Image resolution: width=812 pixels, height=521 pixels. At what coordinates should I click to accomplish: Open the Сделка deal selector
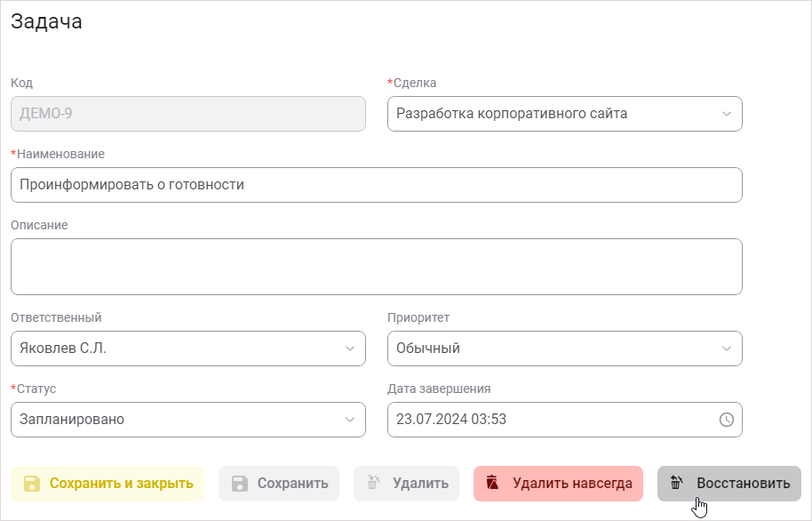click(x=565, y=114)
